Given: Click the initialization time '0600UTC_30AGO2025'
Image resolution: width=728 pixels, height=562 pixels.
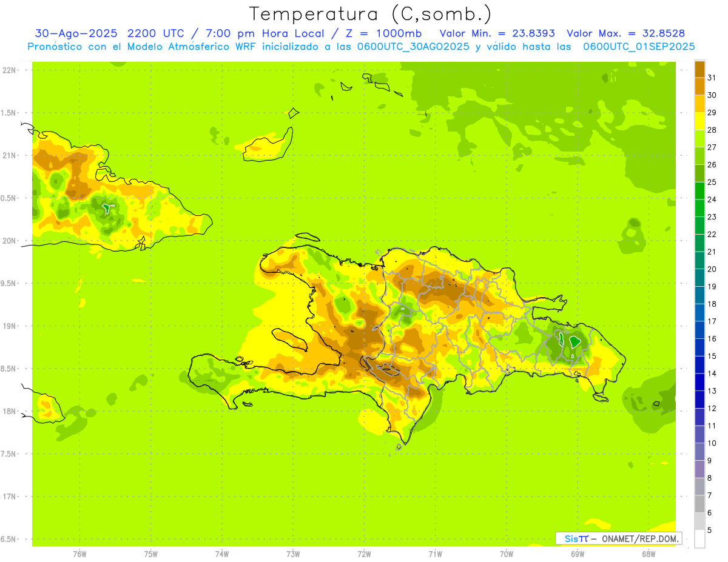Looking at the screenshot, I should click(x=413, y=47).
